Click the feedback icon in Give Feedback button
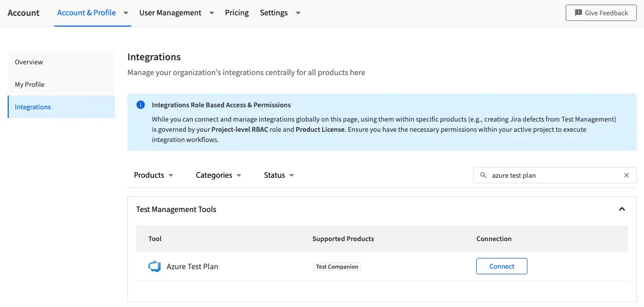 pyautogui.click(x=579, y=13)
